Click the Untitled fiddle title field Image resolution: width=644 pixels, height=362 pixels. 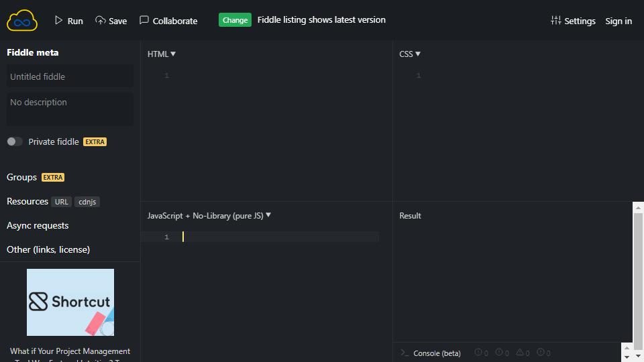pos(70,76)
